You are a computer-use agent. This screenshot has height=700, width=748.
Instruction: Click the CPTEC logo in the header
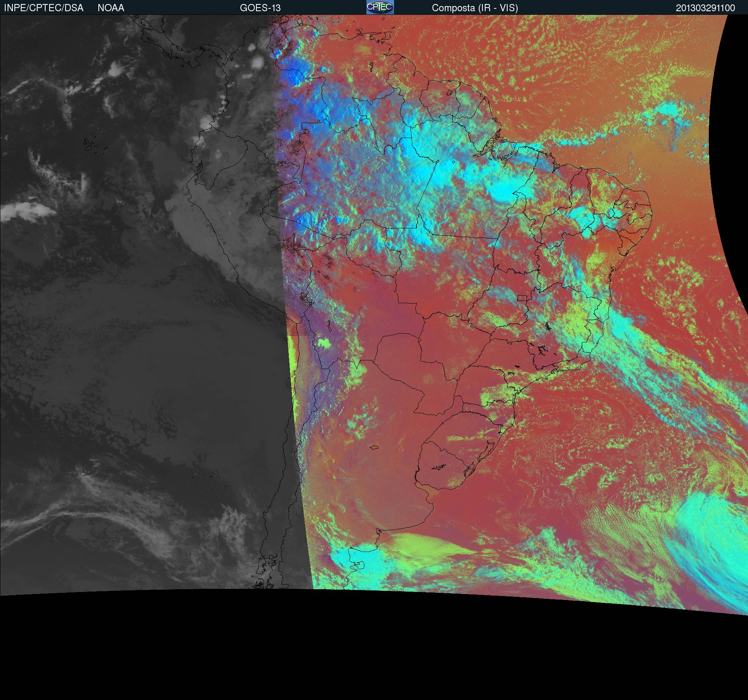point(380,7)
